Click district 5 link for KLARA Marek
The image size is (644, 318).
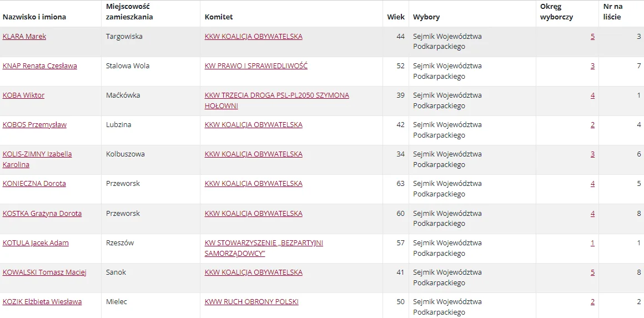[593, 37]
